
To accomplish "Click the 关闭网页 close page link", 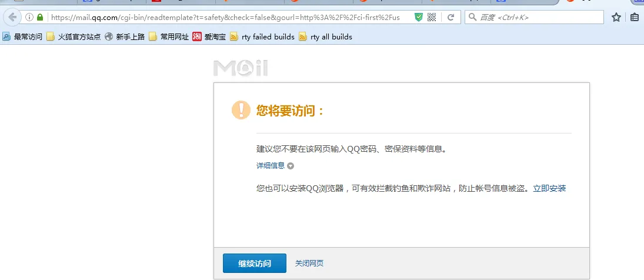I will point(309,263).
